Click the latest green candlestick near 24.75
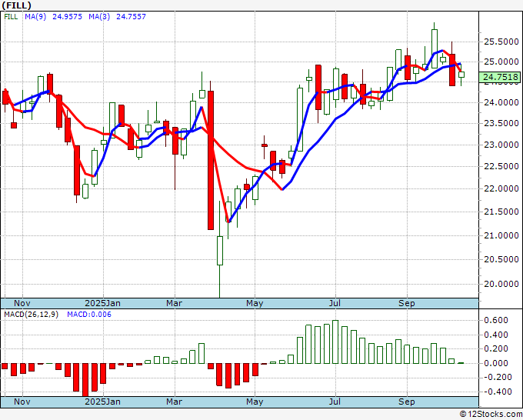Viewport: 523px width, 420px height. point(461,75)
